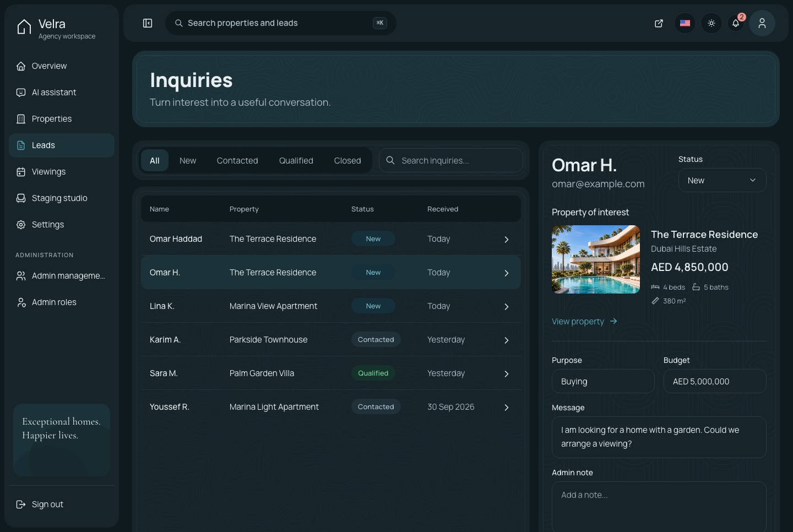Open the user profile avatar menu
793x532 pixels.
762,23
